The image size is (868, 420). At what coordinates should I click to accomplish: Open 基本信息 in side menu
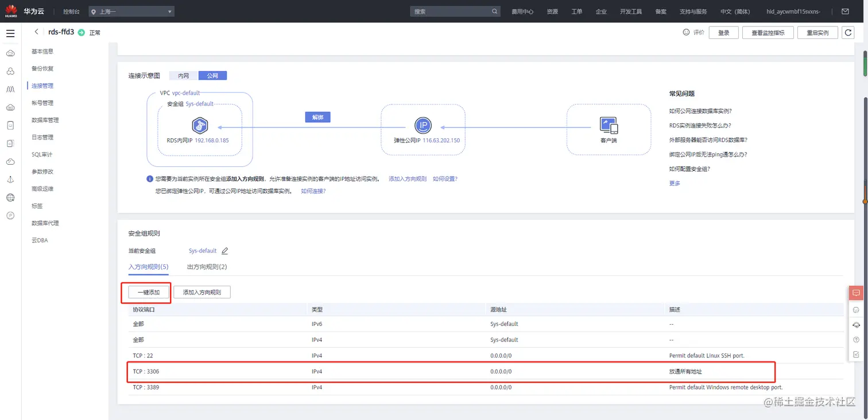click(x=42, y=51)
